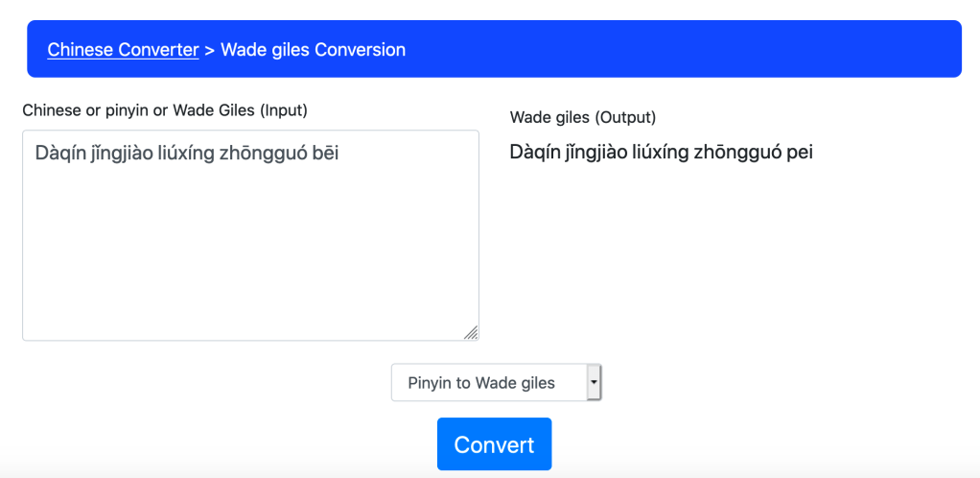The image size is (980, 478).
Task: Place cursor on "bēi" in input box
Action: pos(326,153)
